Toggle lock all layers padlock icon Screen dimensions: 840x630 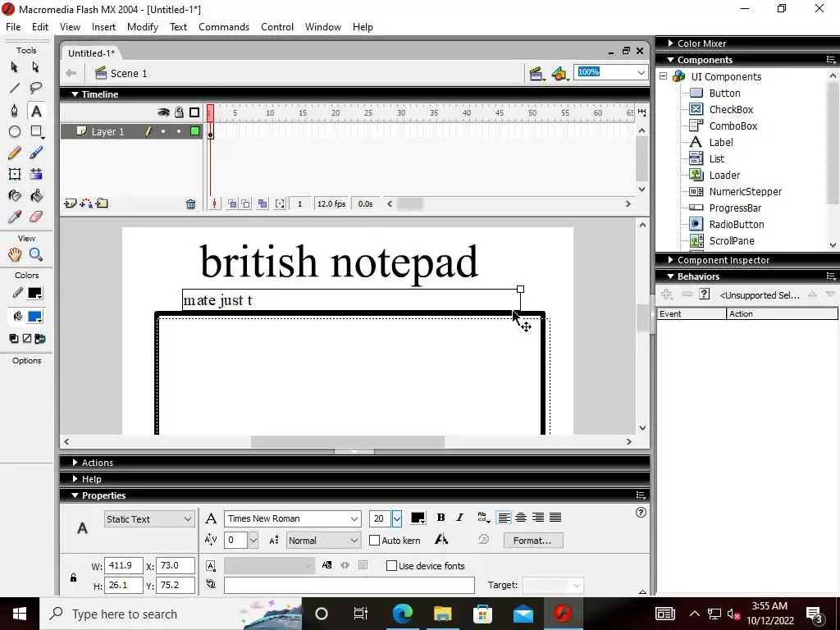pyautogui.click(x=179, y=112)
